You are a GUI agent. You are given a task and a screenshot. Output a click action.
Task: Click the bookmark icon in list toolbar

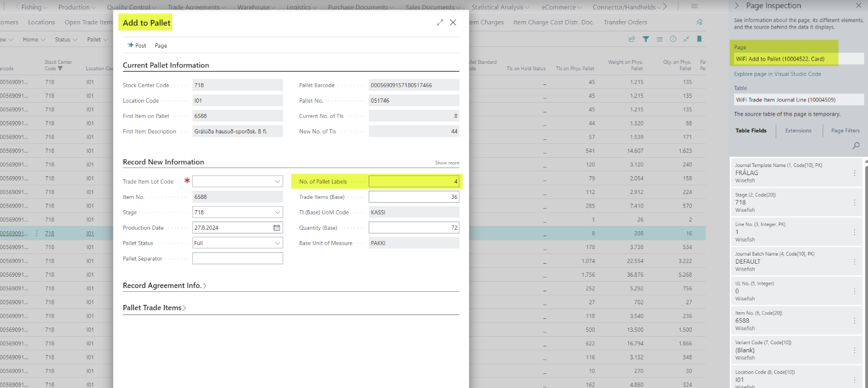(x=700, y=39)
